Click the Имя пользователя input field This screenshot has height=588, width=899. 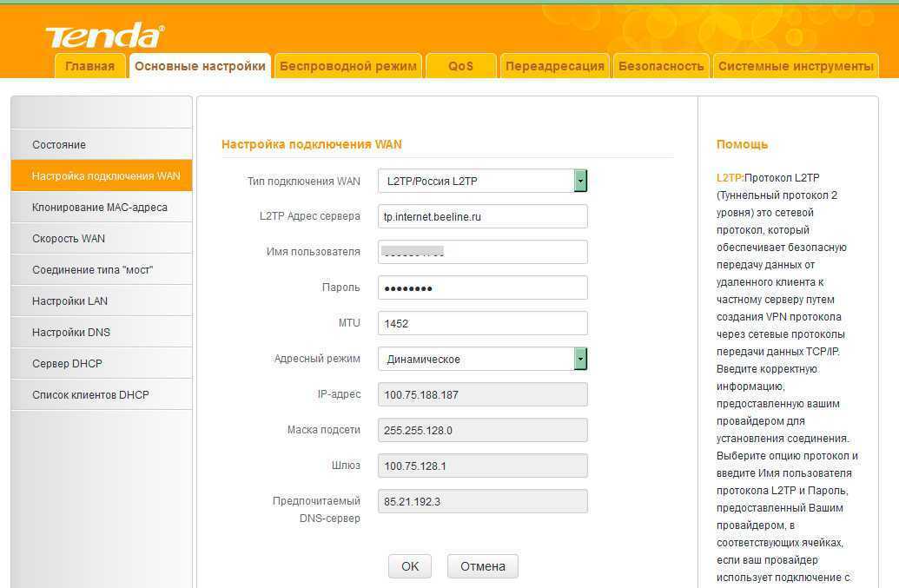click(x=483, y=252)
